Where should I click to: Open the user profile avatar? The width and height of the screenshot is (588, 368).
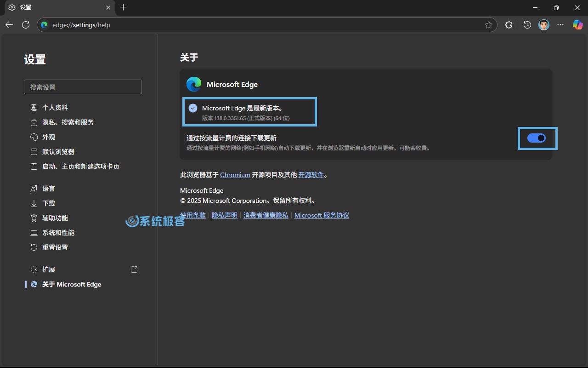pos(543,25)
